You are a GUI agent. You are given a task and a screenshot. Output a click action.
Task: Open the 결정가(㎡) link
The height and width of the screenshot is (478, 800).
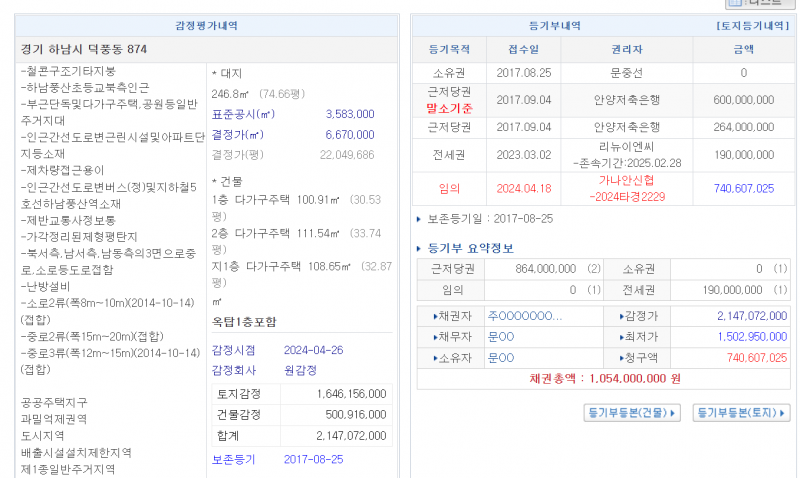click(x=237, y=134)
